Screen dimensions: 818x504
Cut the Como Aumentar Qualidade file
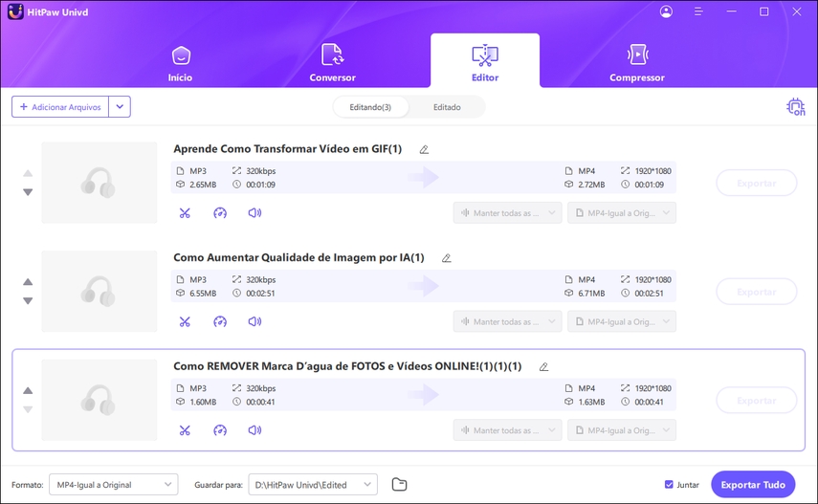(x=185, y=321)
